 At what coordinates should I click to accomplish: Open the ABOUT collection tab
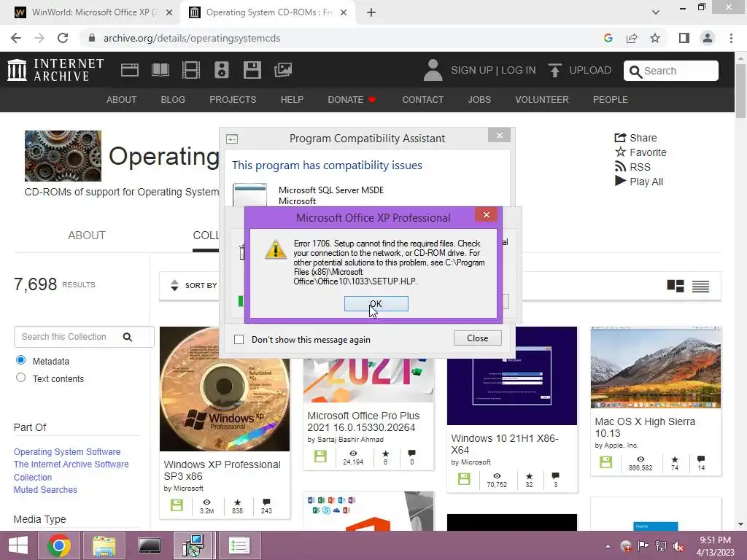coord(87,236)
